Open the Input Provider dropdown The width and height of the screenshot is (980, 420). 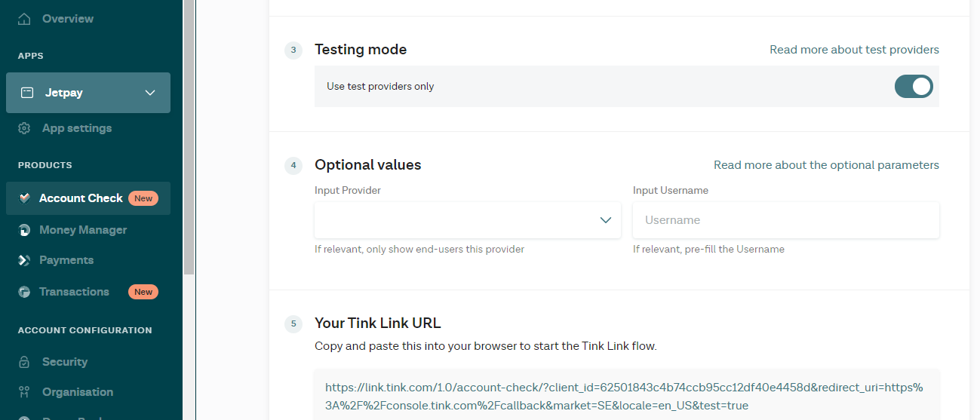tap(468, 220)
